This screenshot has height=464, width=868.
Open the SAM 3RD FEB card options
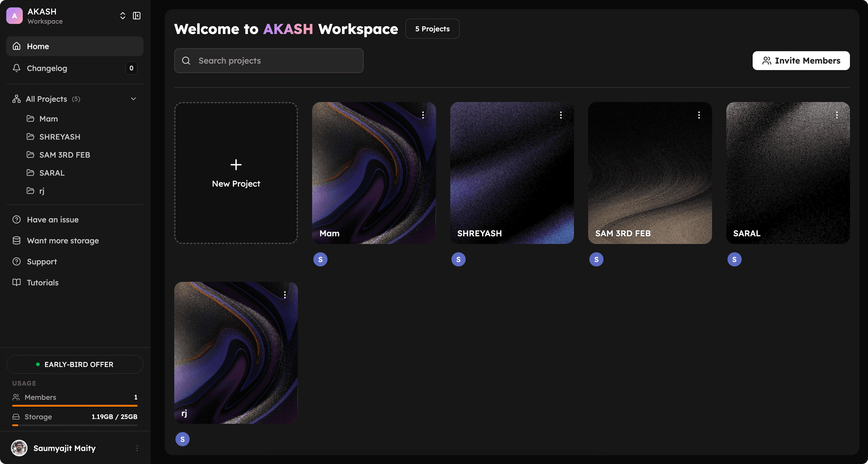pyautogui.click(x=699, y=115)
